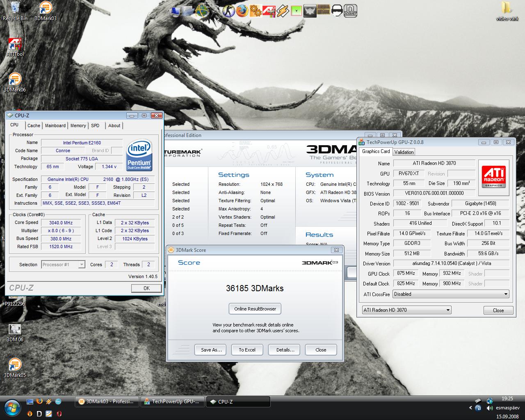This screenshot has width=525, height=420.
Task: Open the folder icon in top dock
Action: pos(189,11)
